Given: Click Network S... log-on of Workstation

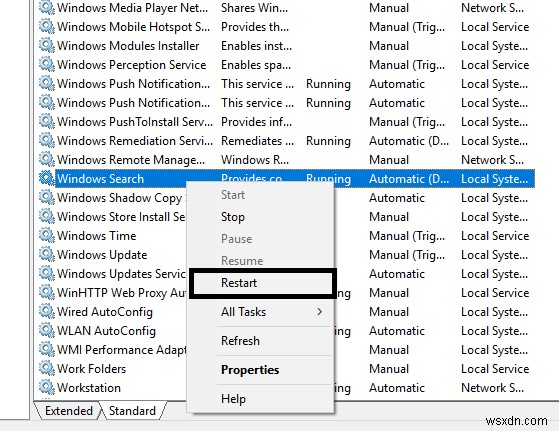Looking at the screenshot, I should pyautogui.click(x=492, y=388).
